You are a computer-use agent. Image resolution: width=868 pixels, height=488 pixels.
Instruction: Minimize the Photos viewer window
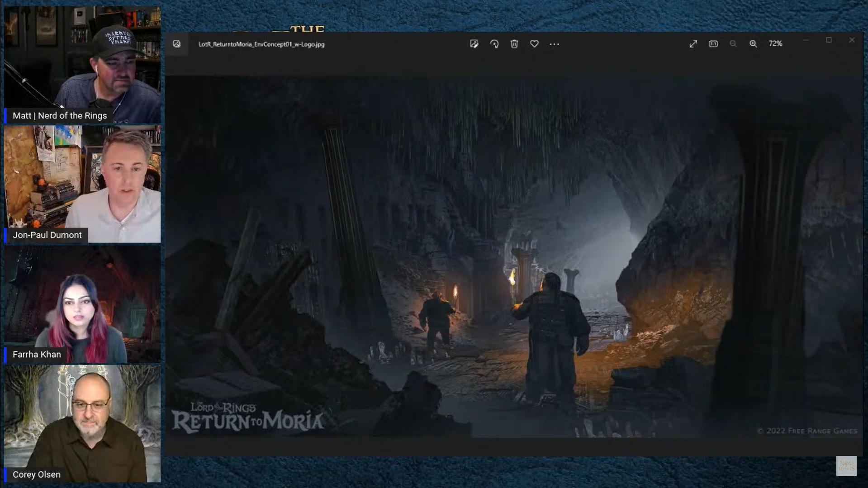click(806, 40)
